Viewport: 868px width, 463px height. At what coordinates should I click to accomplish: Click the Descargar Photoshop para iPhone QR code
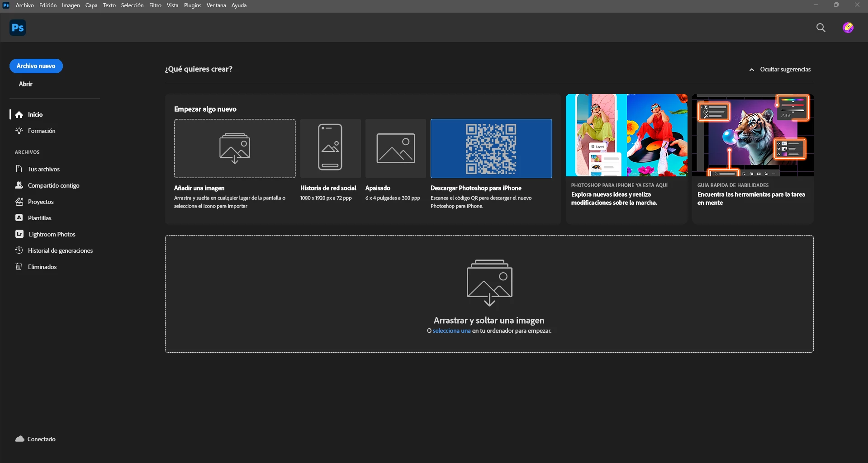[x=491, y=148]
